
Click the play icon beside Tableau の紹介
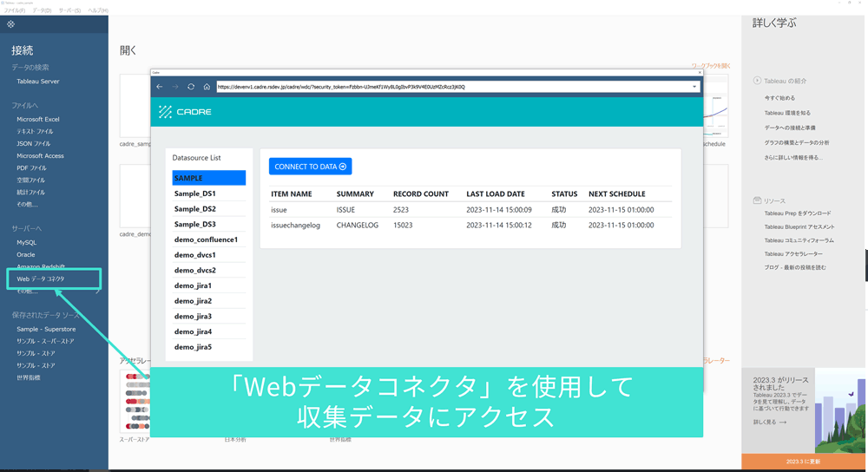[x=757, y=80]
